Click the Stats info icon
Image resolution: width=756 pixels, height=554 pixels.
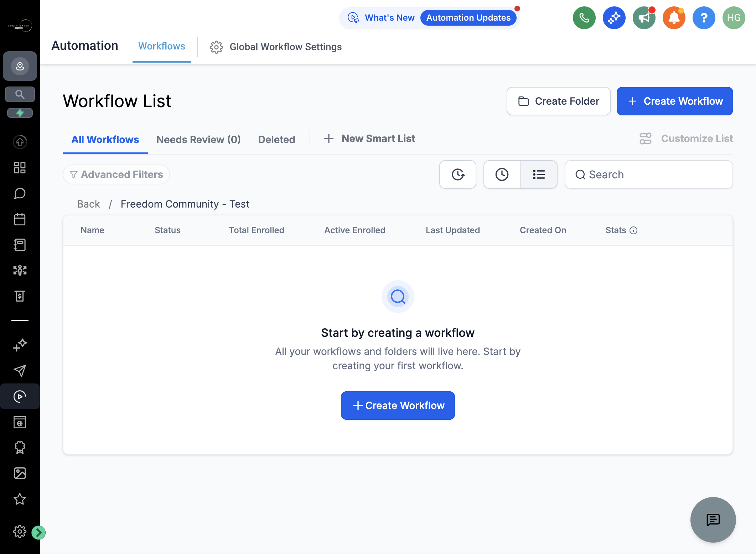coord(633,230)
